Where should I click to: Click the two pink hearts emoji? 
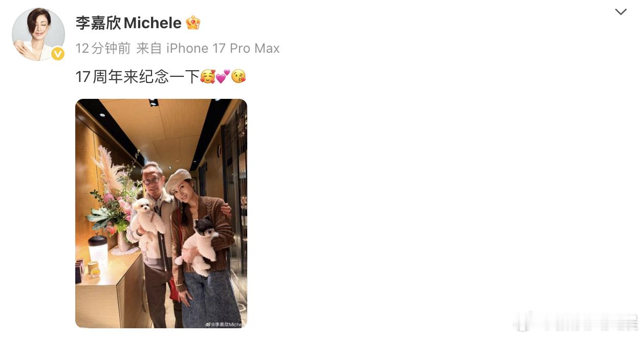tap(223, 77)
